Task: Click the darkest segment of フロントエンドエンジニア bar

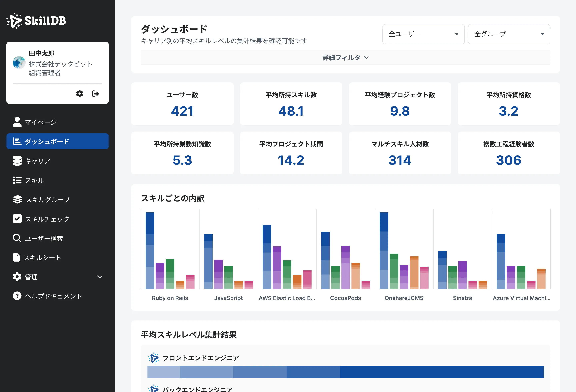Action: click(442, 372)
